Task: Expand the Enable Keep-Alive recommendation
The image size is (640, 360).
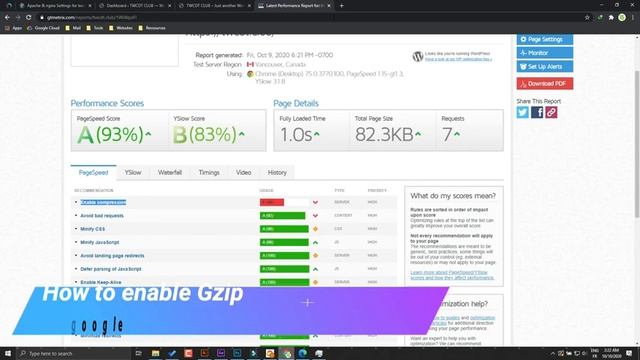Action: pos(101,282)
